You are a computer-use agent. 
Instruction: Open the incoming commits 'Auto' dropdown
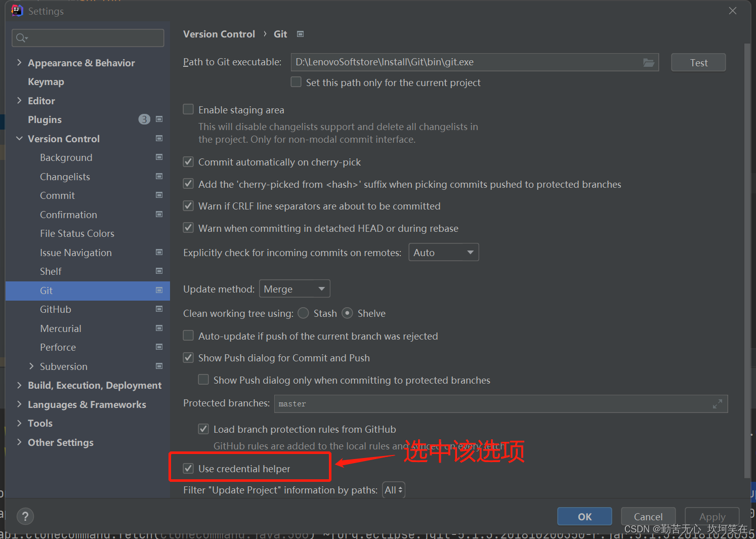pos(444,252)
